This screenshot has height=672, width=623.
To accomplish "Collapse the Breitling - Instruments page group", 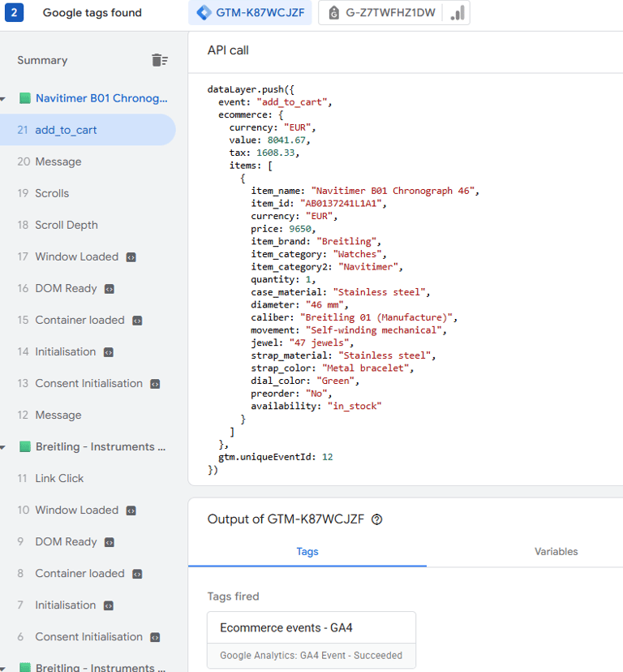I will click(3, 447).
